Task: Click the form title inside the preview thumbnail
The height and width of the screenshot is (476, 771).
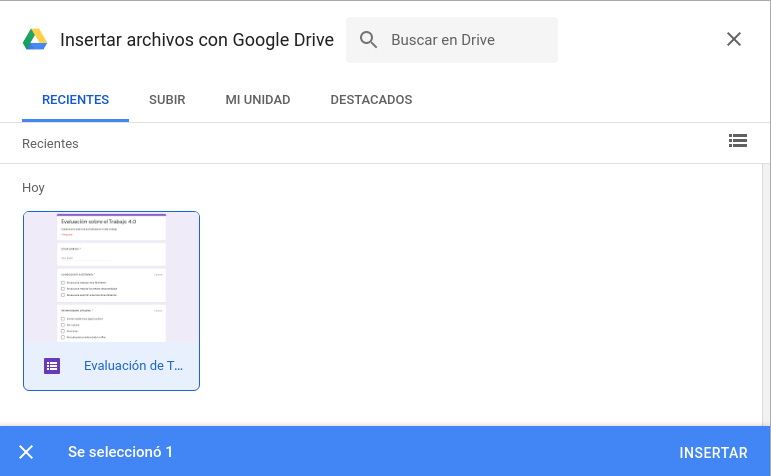Action: [x=99, y=223]
